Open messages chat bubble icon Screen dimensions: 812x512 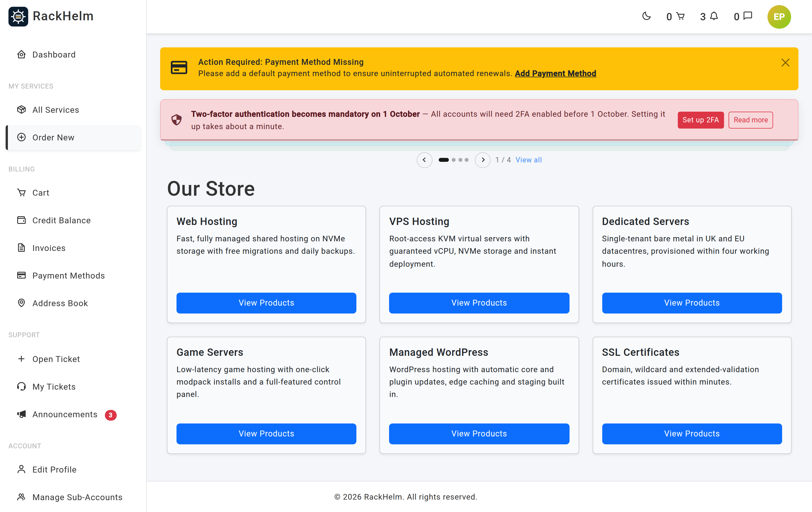pyautogui.click(x=748, y=16)
